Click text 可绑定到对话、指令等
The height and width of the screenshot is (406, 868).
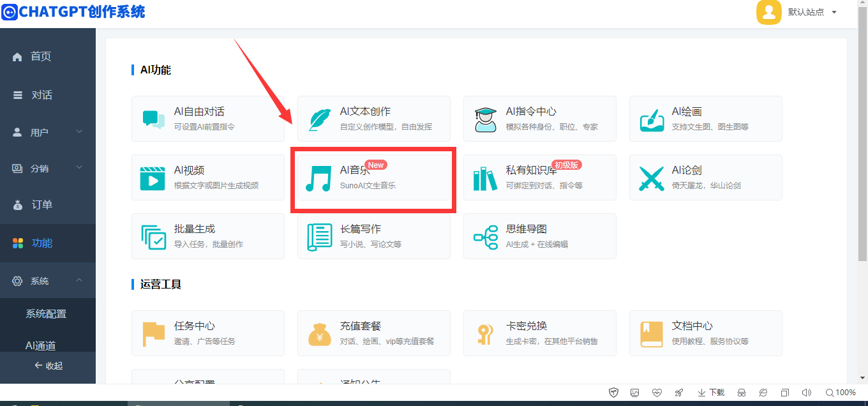click(544, 186)
